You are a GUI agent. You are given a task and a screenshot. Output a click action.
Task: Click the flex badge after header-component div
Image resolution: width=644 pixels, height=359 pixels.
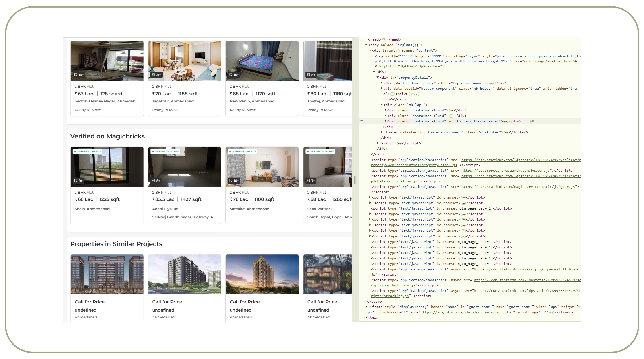coord(414,94)
